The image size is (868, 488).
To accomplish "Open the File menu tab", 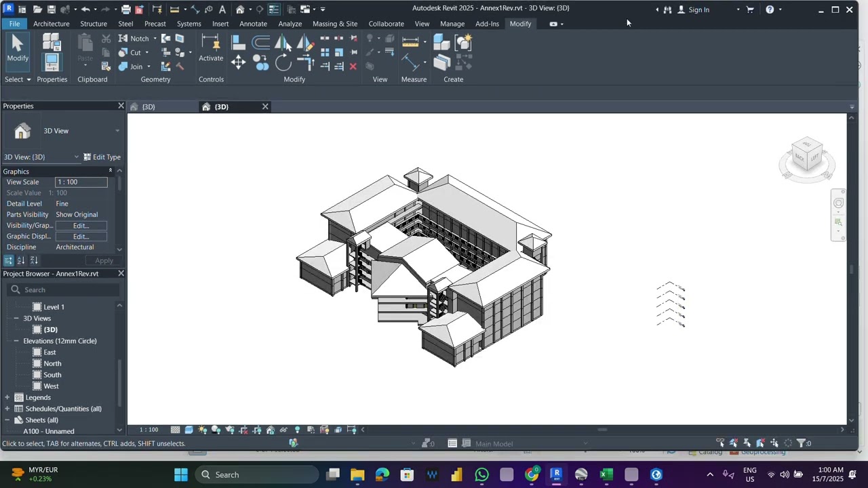I will pos(14,24).
